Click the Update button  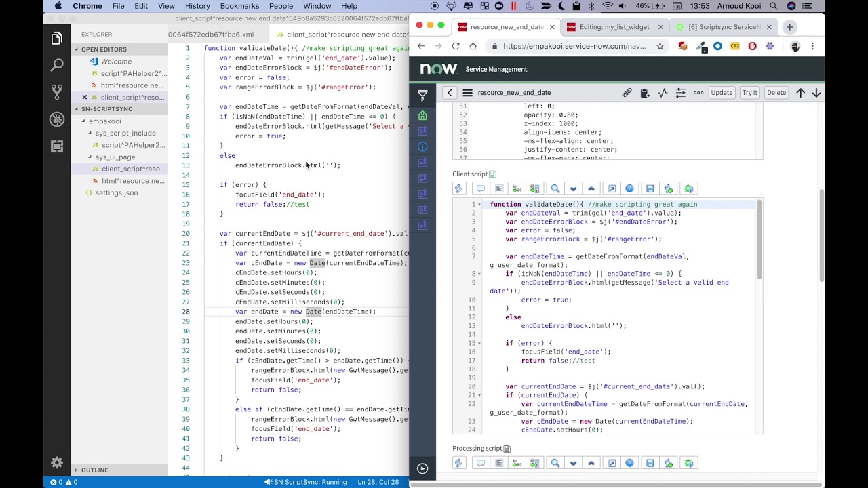[x=722, y=93]
